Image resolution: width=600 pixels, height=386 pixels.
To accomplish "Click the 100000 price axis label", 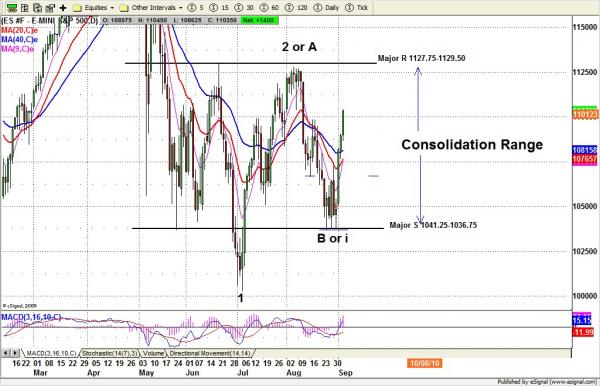I will coord(585,296).
